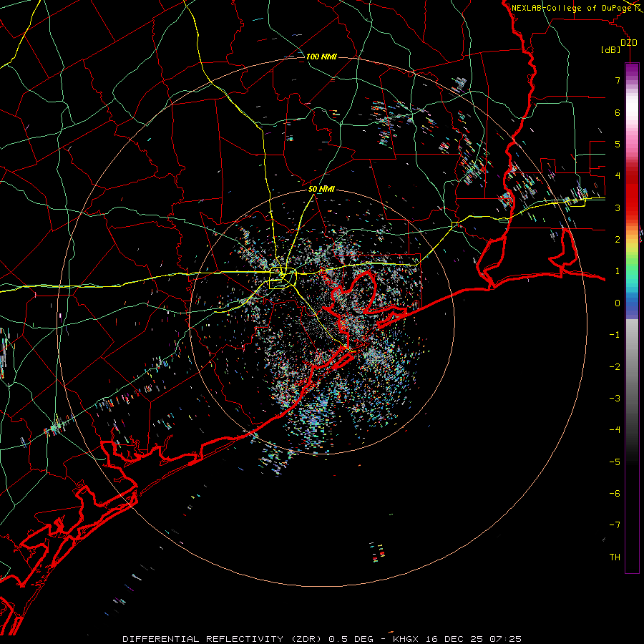Click the positive "2" value on the dB scale
The width and height of the screenshot is (644, 644).
point(618,240)
